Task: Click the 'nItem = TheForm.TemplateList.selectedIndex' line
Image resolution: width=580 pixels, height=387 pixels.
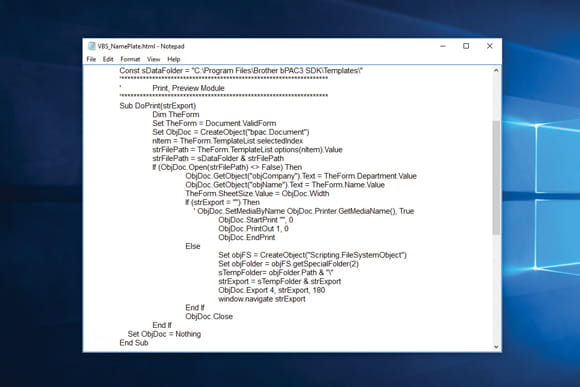Action: tap(227, 141)
